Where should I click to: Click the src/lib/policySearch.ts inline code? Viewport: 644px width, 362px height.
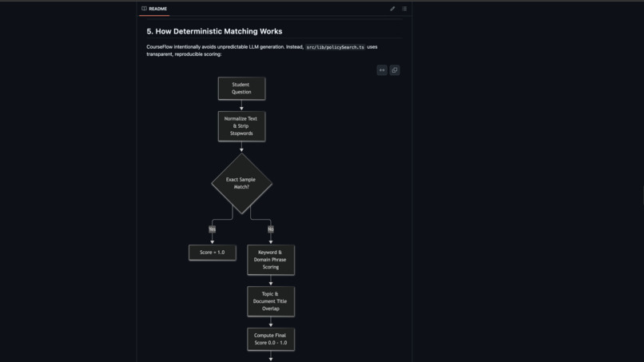(x=335, y=47)
